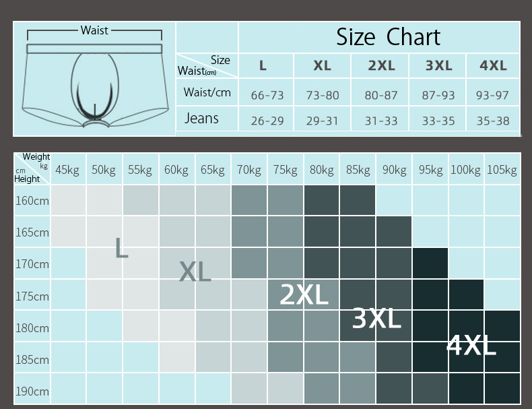
Task: Select the 160cm height row label
Action: click(x=32, y=201)
